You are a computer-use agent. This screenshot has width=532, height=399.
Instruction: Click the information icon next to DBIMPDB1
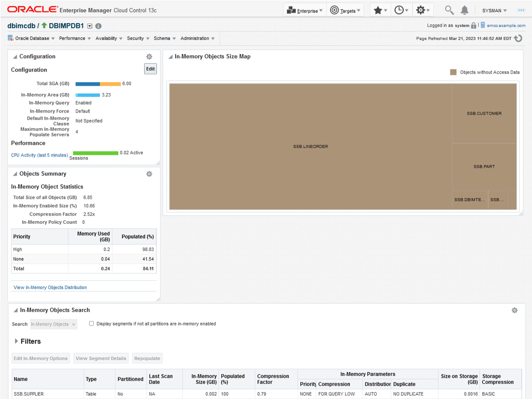coord(98,26)
